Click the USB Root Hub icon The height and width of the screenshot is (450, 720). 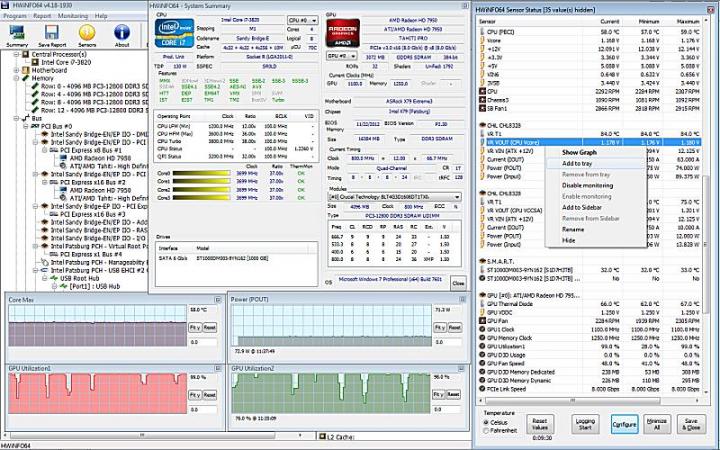pyautogui.click(x=54, y=278)
